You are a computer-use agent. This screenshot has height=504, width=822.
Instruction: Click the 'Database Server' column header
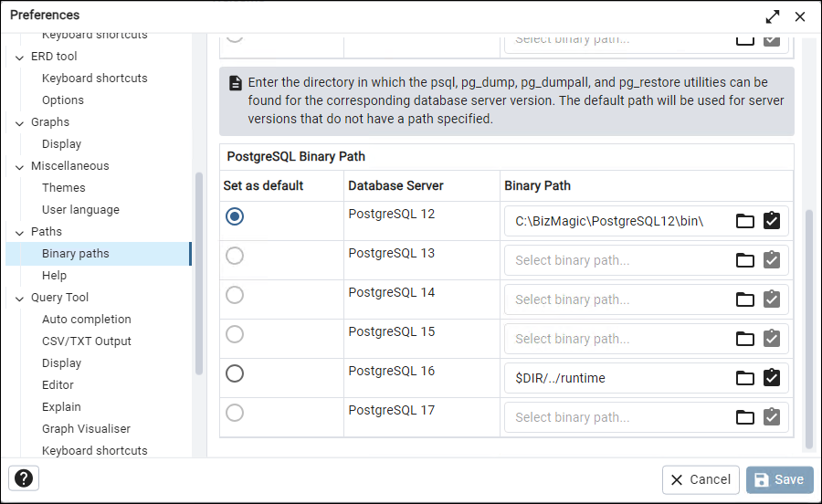(x=395, y=186)
